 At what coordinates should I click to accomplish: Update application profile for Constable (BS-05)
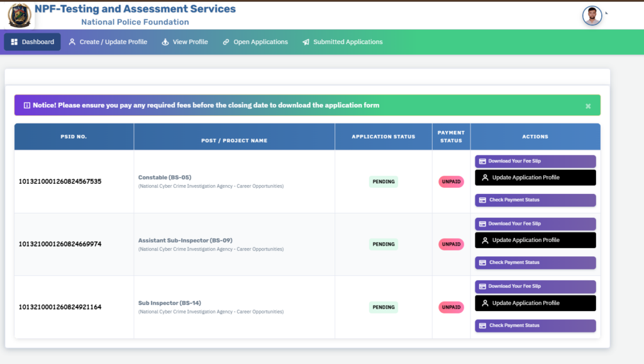(x=535, y=178)
